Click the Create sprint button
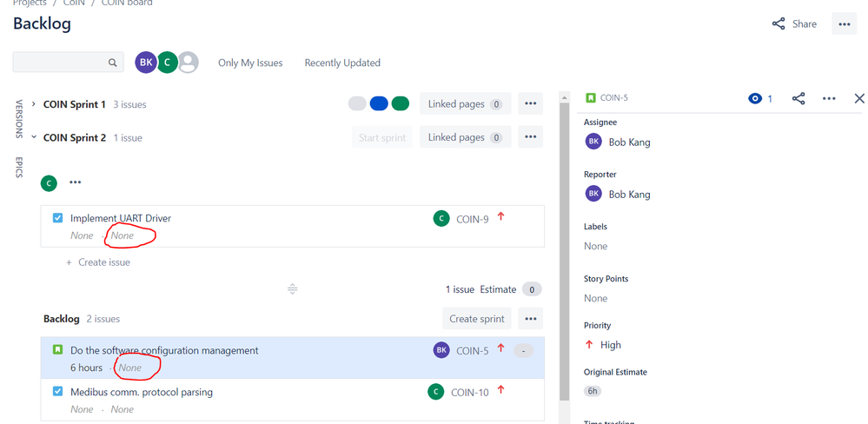Viewport: 868px width, 424px height. (x=477, y=319)
